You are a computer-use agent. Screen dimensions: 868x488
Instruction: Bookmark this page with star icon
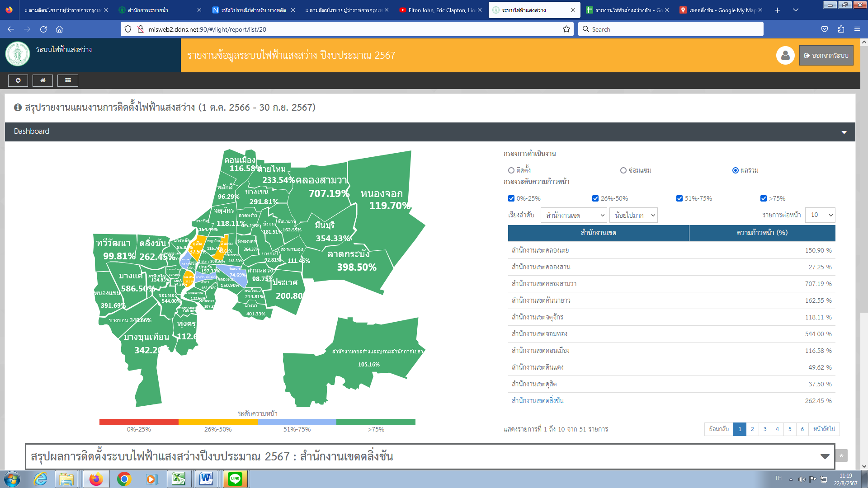click(x=566, y=29)
